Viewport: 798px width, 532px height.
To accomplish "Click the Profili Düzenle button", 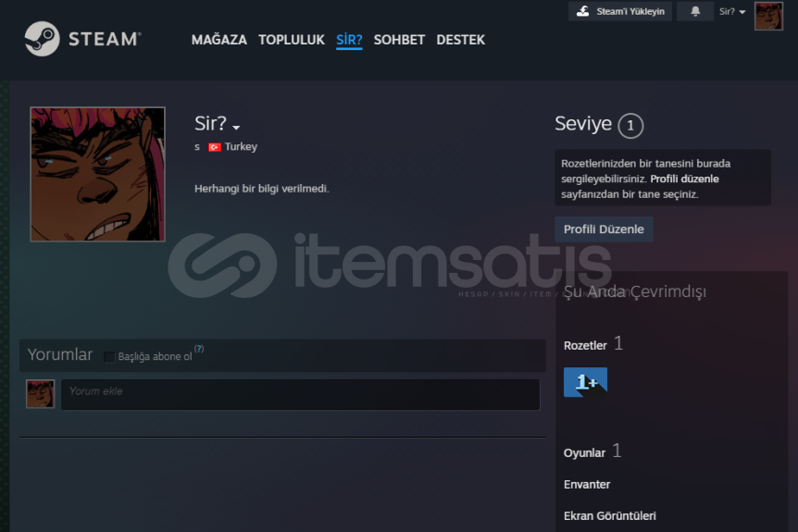I will pos(604,229).
